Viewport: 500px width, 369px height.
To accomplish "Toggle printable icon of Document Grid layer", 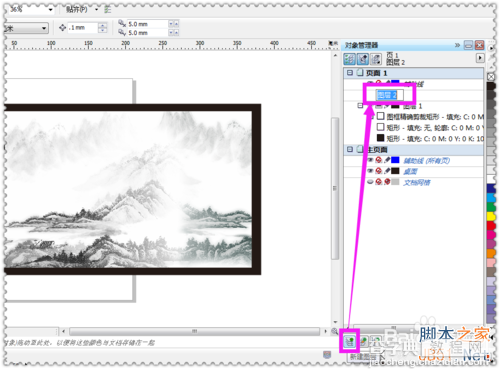I will pos(379,182).
